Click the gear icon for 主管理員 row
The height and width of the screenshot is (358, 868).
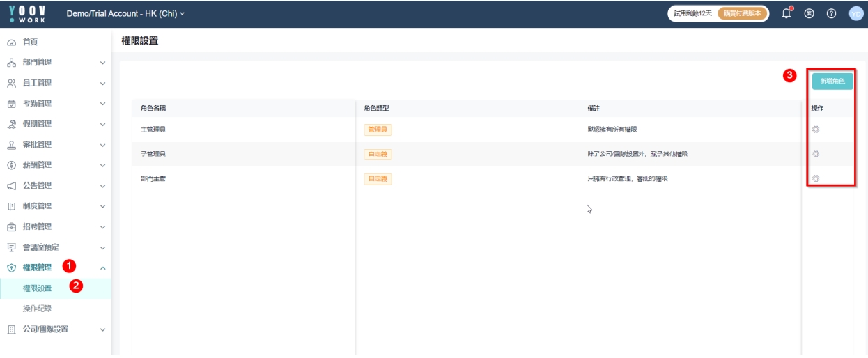click(x=816, y=130)
